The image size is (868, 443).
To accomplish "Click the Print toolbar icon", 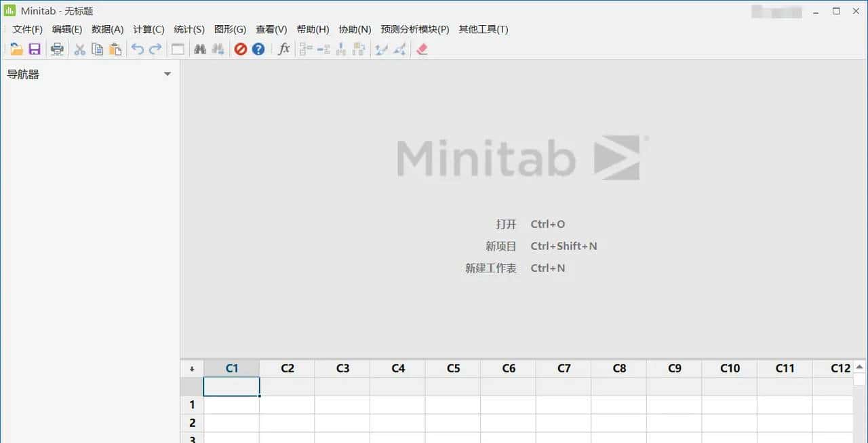I will [57, 48].
